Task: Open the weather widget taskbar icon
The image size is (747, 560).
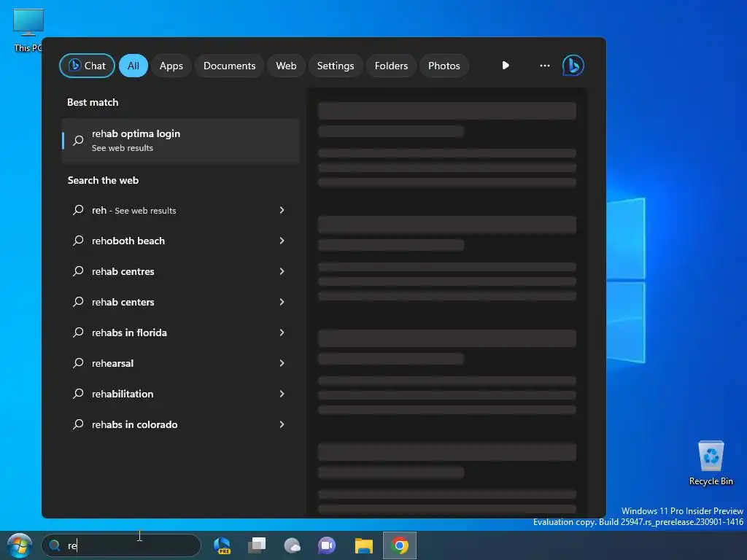Action: tap(292, 545)
